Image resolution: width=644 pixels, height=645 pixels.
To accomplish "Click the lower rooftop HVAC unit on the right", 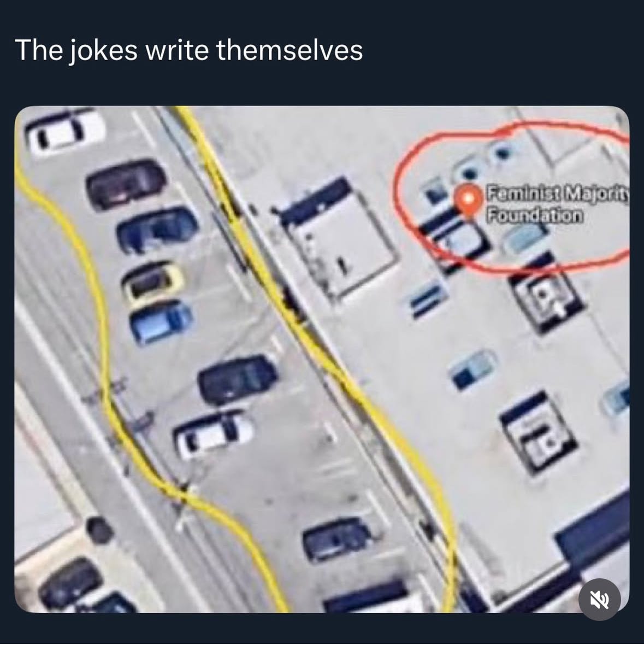I will point(539,432).
